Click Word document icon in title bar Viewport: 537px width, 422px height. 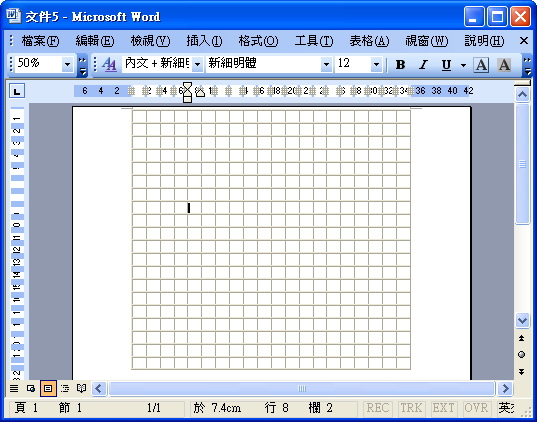pyautogui.click(x=14, y=16)
